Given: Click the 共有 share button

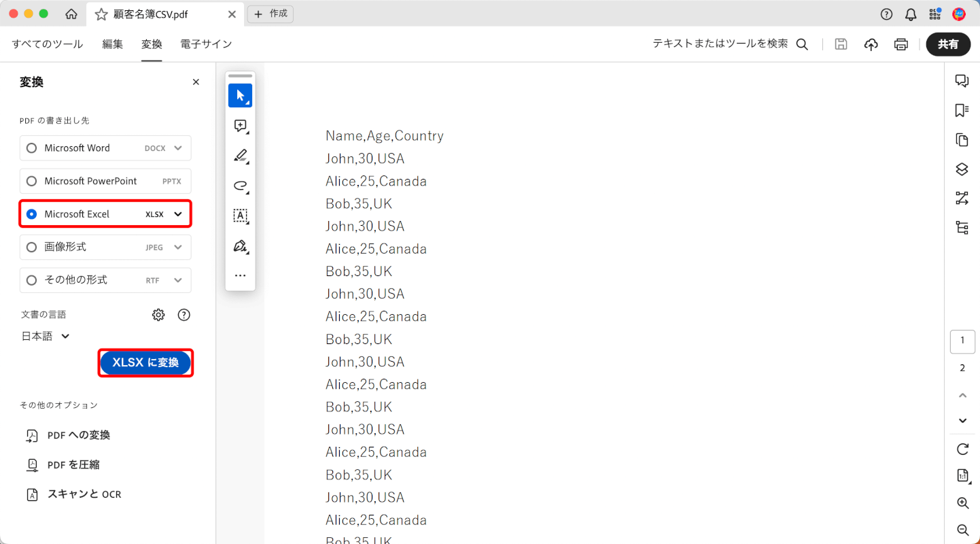Looking at the screenshot, I should coord(948,44).
